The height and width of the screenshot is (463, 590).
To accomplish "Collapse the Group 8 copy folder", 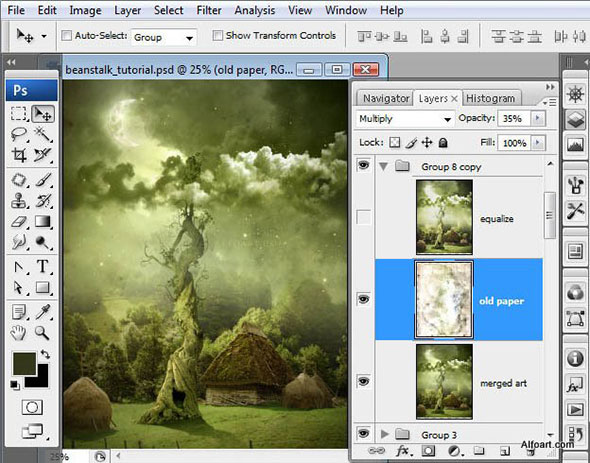I will [x=383, y=166].
